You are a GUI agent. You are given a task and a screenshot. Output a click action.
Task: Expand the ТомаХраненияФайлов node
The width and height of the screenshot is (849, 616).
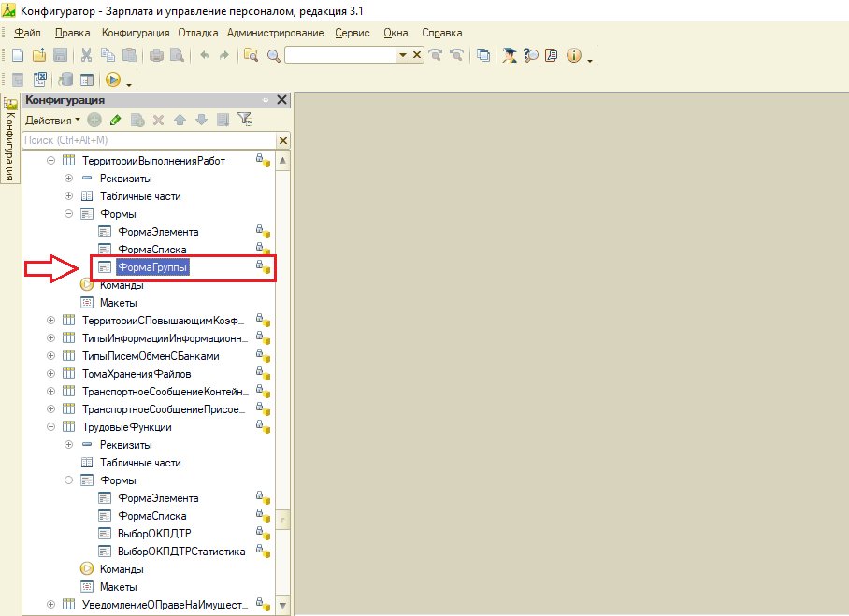tap(50, 374)
